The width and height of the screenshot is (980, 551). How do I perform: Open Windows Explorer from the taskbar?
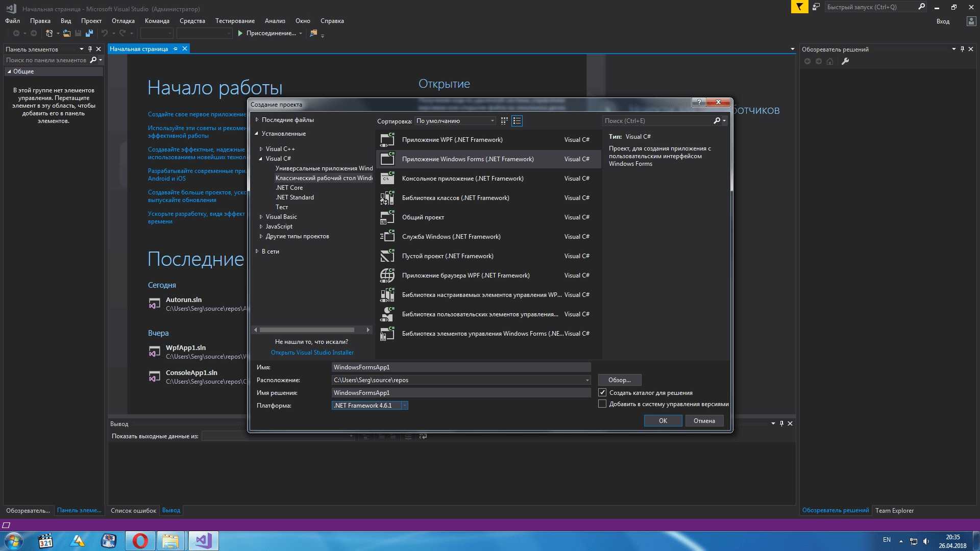pyautogui.click(x=171, y=541)
